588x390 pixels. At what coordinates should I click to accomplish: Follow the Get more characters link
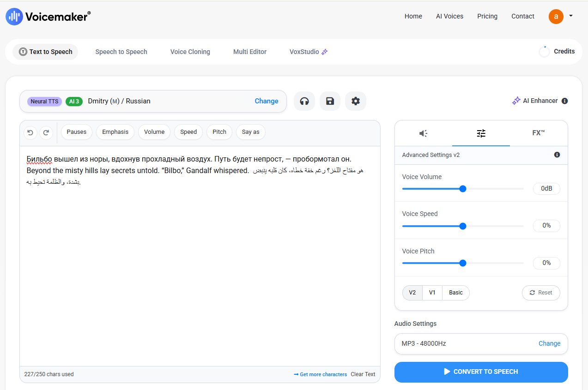tap(320, 374)
